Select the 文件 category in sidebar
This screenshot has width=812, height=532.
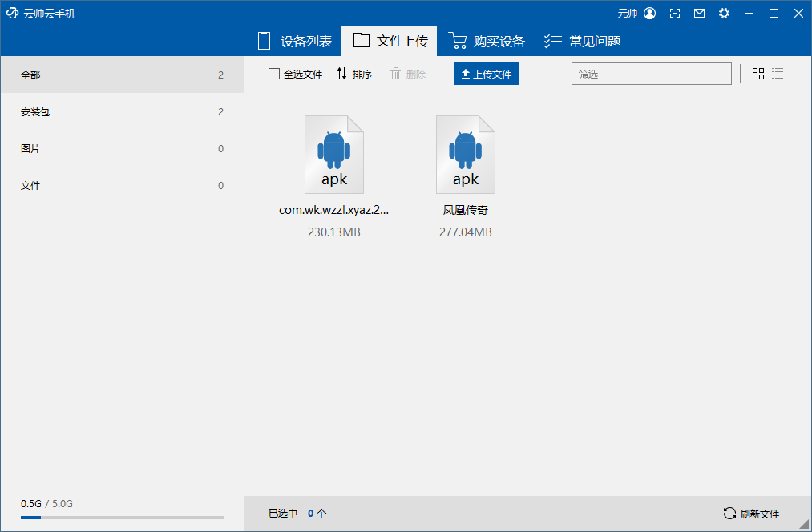pyautogui.click(x=122, y=185)
